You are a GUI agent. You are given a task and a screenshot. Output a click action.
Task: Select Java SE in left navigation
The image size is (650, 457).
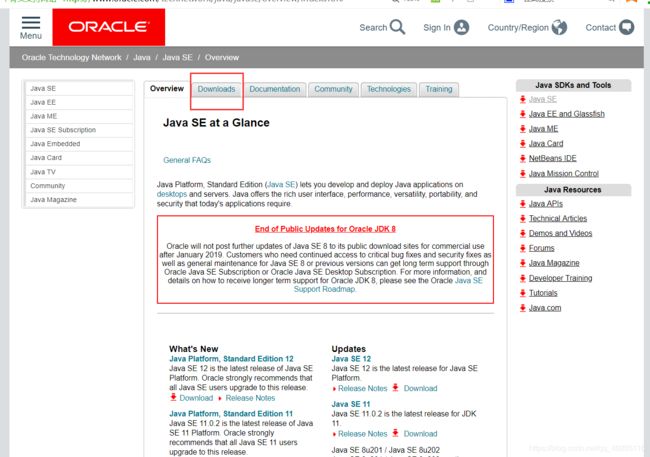pos(80,88)
